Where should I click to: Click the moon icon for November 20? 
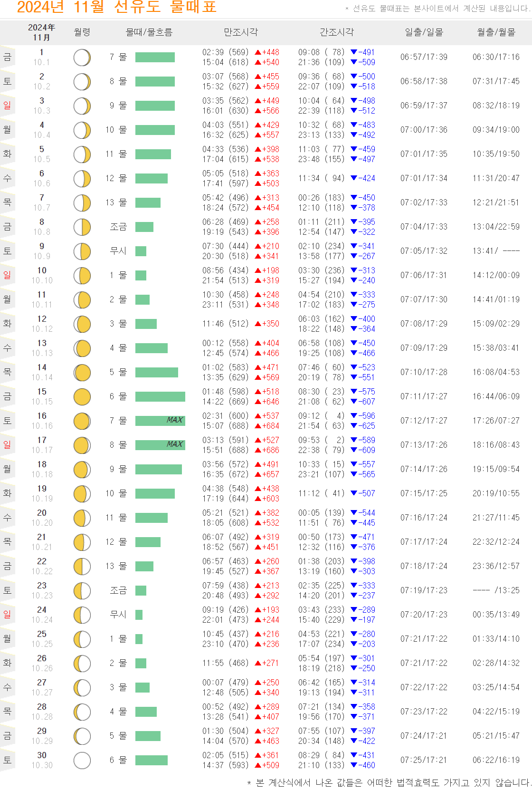pos(82,518)
